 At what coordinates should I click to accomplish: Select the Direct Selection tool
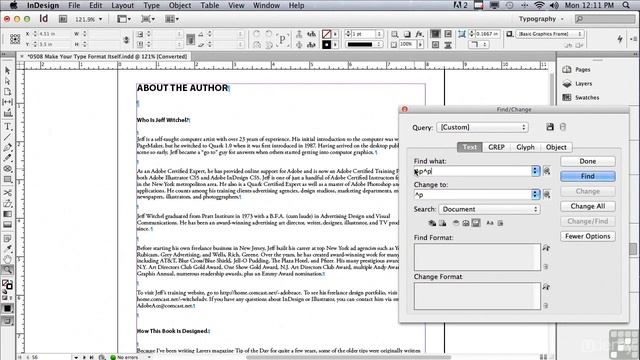(7, 81)
